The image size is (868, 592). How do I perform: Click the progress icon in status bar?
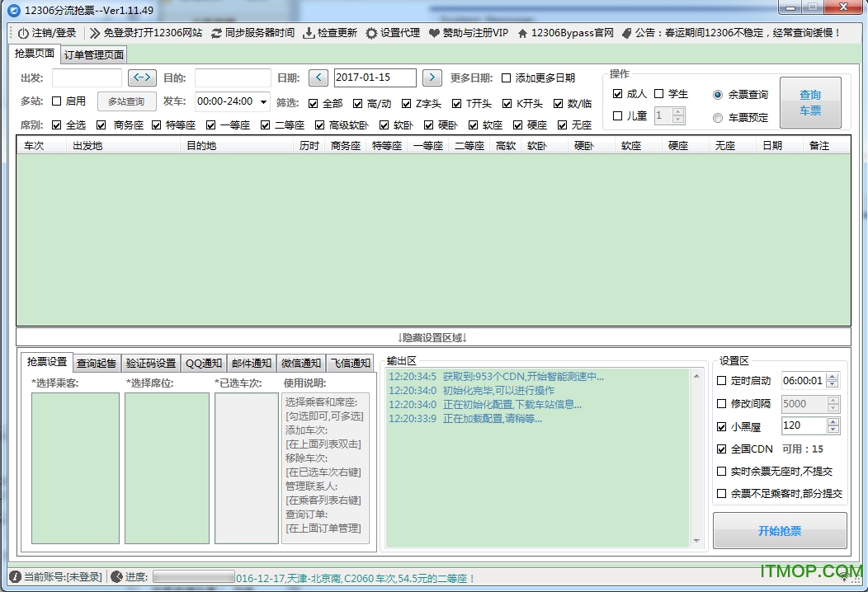pos(117,577)
